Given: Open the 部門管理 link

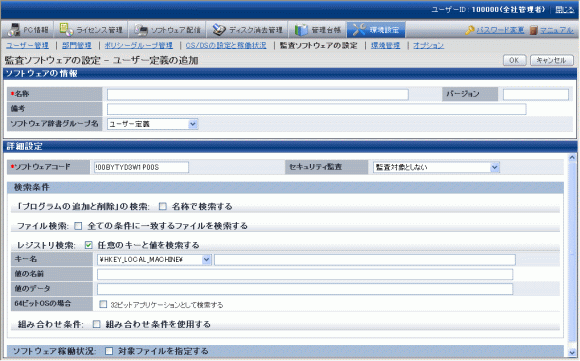Looking at the screenshot, I should [x=77, y=45].
